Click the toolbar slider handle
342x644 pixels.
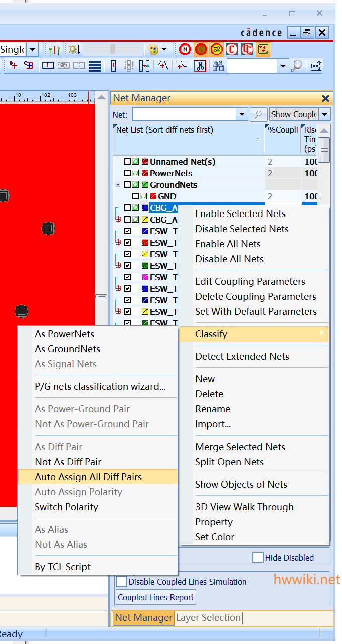click(x=113, y=49)
